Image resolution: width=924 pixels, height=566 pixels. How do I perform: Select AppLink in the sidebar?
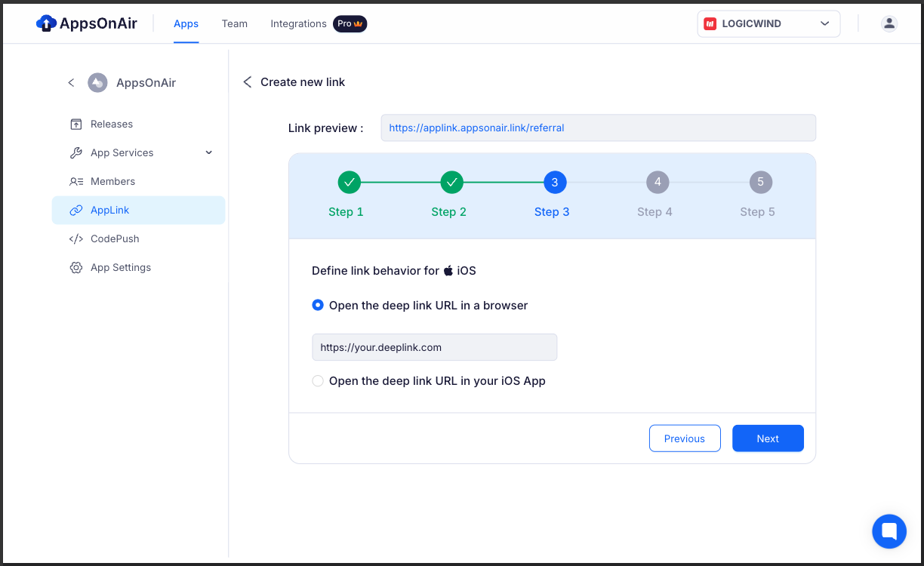[138, 210]
